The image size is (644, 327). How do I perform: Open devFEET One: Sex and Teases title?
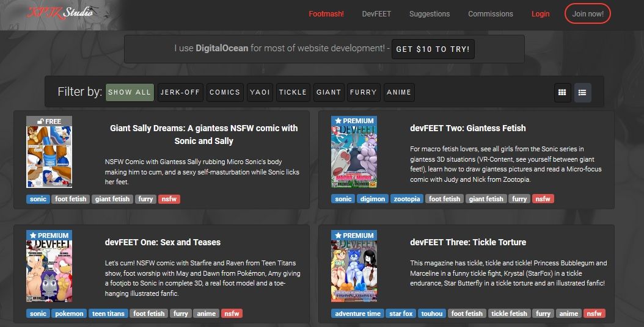tap(163, 242)
